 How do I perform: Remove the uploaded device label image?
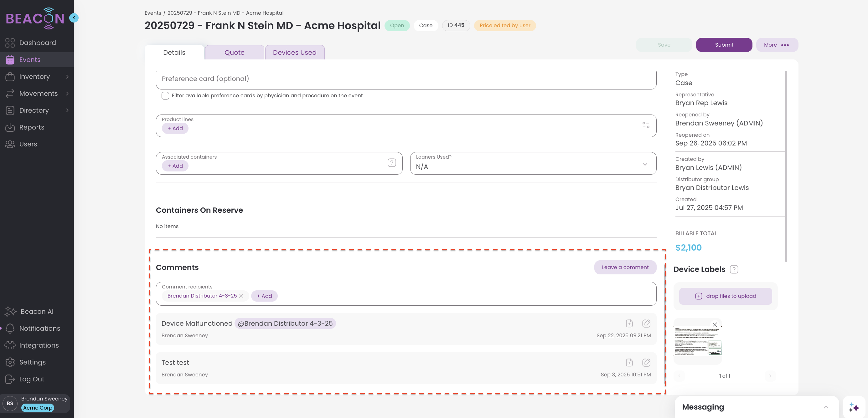(715, 325)
